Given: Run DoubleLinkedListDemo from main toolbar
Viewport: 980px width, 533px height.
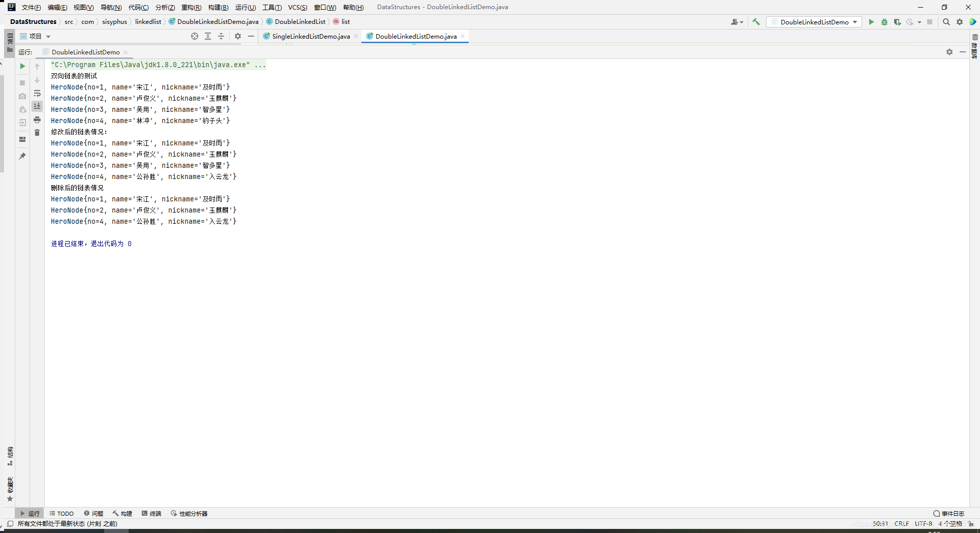Looking at the screenshot, I should coord(871,22).
